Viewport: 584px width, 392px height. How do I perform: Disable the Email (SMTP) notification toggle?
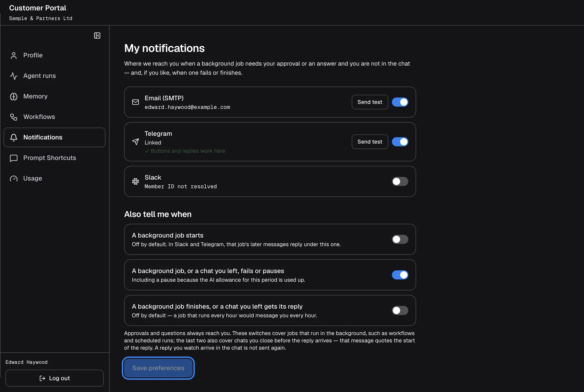pos(400,102)
